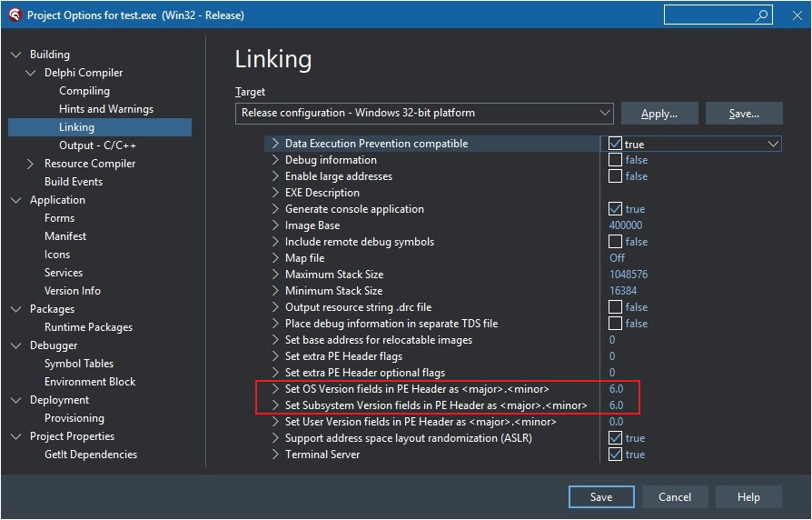The width and height of the screenshot is (812, 520).
Task: Click the Subsystem Version value 6.0
Action: pos(616,405)
